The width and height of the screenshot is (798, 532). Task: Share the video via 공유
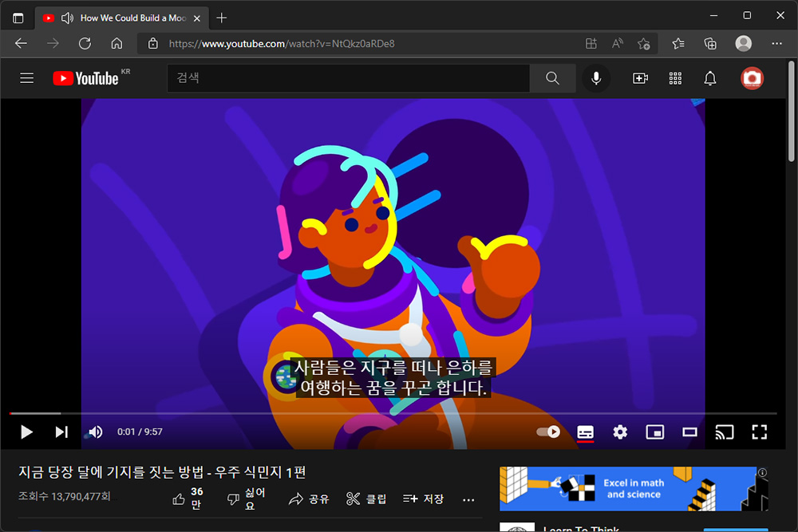309,499
